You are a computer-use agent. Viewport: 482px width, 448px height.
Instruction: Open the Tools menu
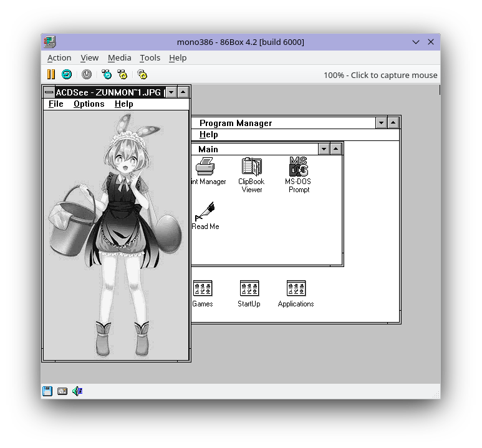click(x=150, y=58)
